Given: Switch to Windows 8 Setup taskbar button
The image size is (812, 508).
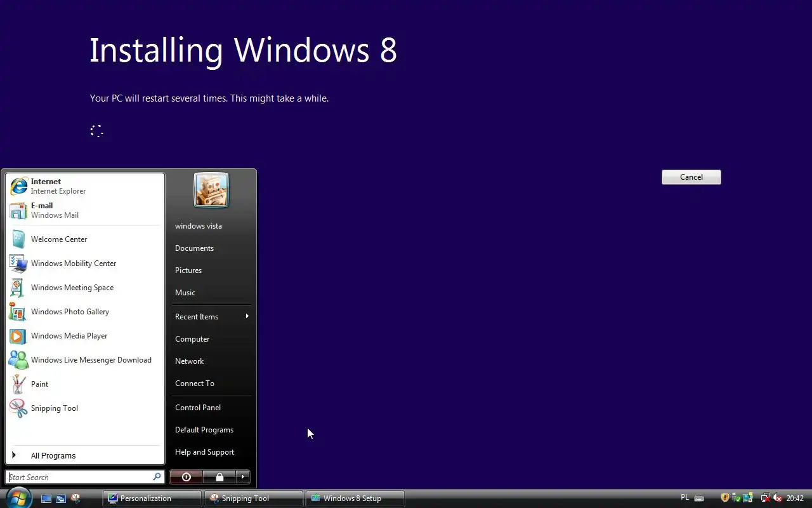Looking at the screenshot, I should coord(355,498).
